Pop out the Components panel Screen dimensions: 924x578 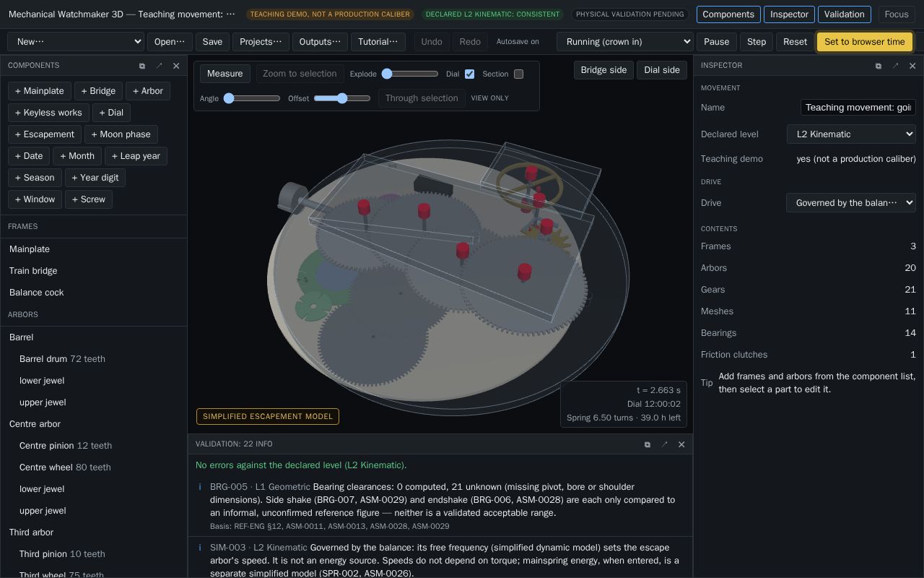142,66
